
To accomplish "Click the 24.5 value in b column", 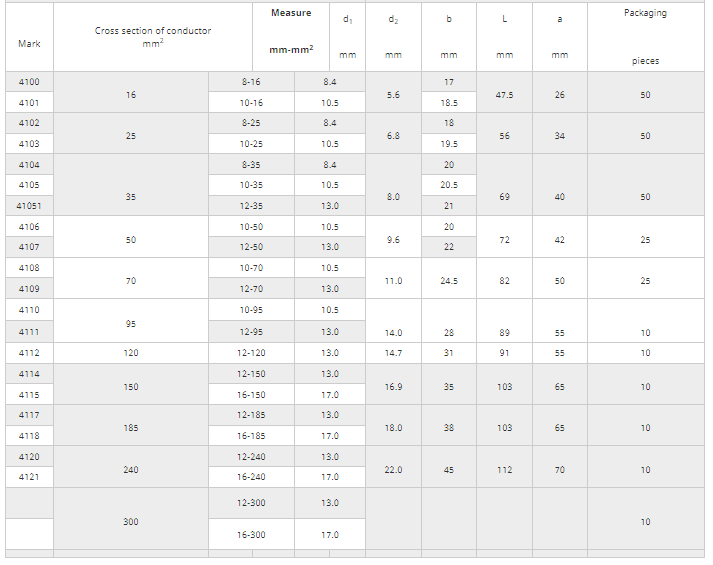I will tap(449, 281).
